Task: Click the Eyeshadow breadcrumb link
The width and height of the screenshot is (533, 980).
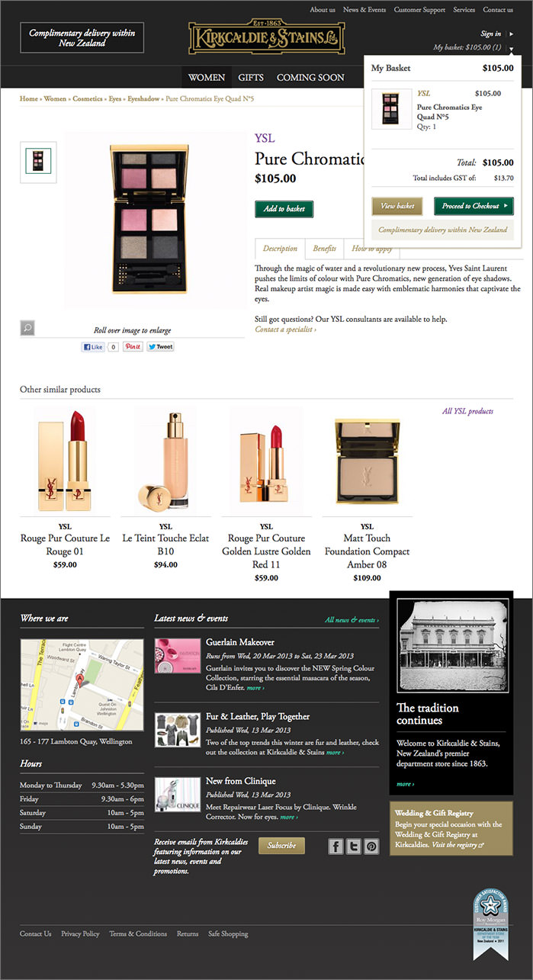Action: (143, 99)
